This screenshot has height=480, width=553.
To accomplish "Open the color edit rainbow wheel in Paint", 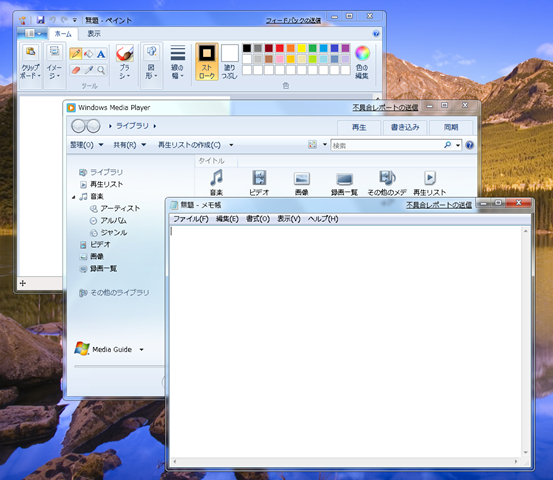I will pos(362,53).
